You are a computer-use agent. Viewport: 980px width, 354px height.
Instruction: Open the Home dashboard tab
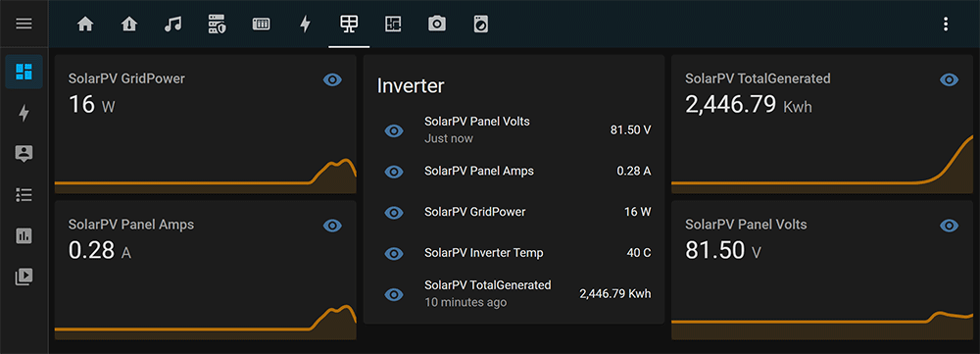pyautogui.click(x=85, y=24)
